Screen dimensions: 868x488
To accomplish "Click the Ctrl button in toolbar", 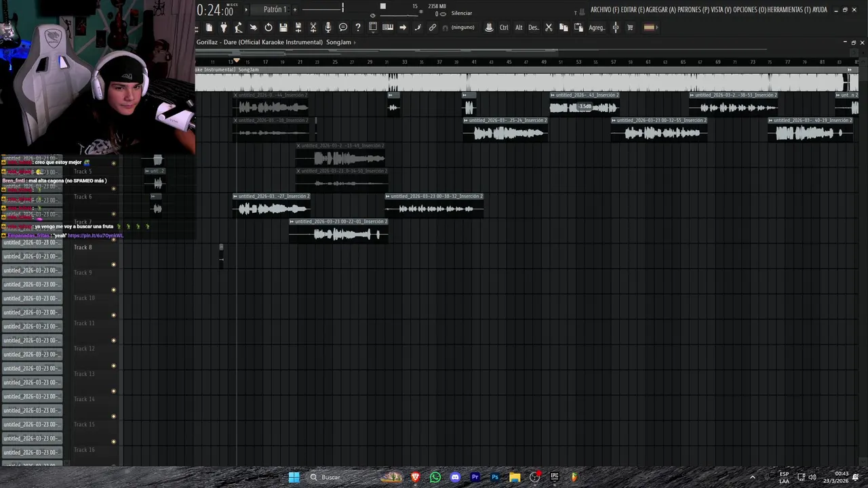I will tap(504, 28).
